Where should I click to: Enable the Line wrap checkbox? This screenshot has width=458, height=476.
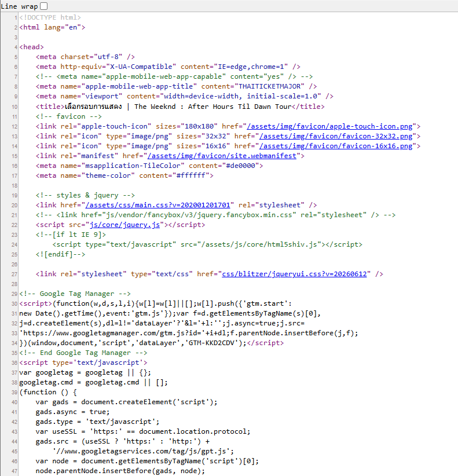[43, 6]
